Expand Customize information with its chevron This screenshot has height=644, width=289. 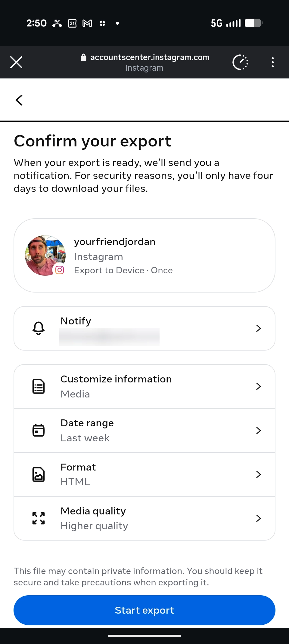point(258,386)
